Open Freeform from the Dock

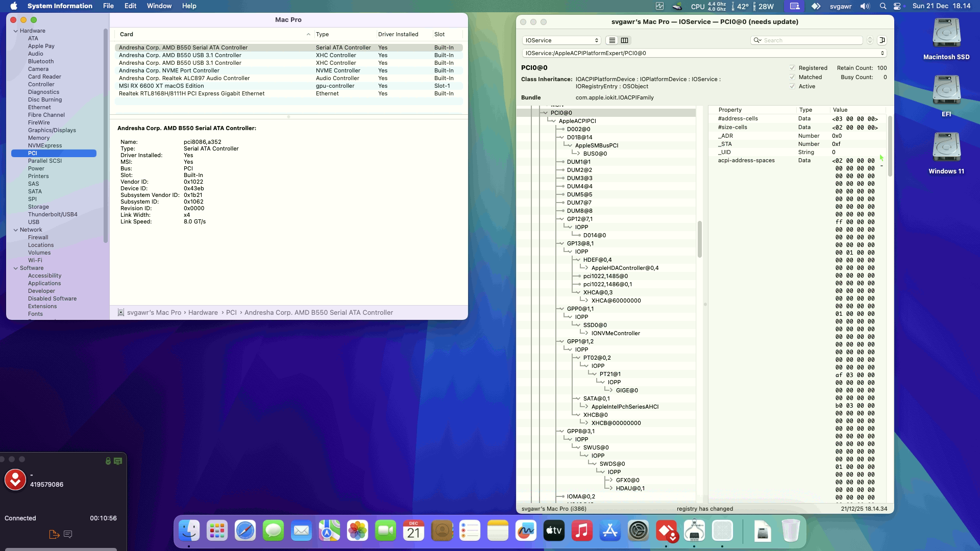point(526,531)
